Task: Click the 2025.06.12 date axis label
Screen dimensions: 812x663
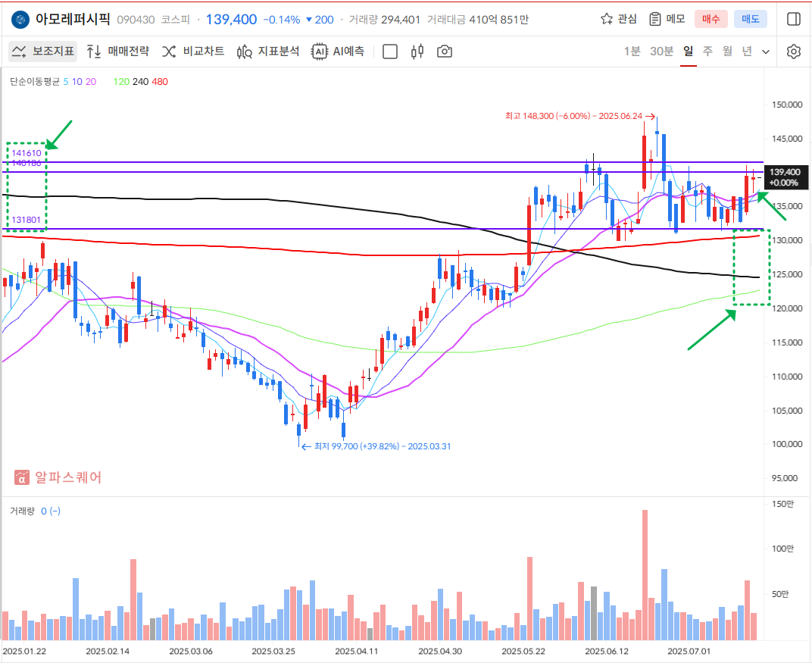Action: [607, 651]
